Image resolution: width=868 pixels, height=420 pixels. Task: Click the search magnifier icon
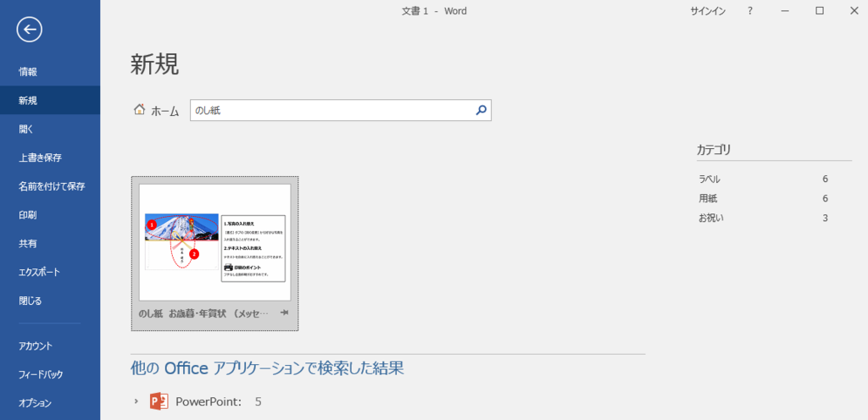click(x=481, y=111)
